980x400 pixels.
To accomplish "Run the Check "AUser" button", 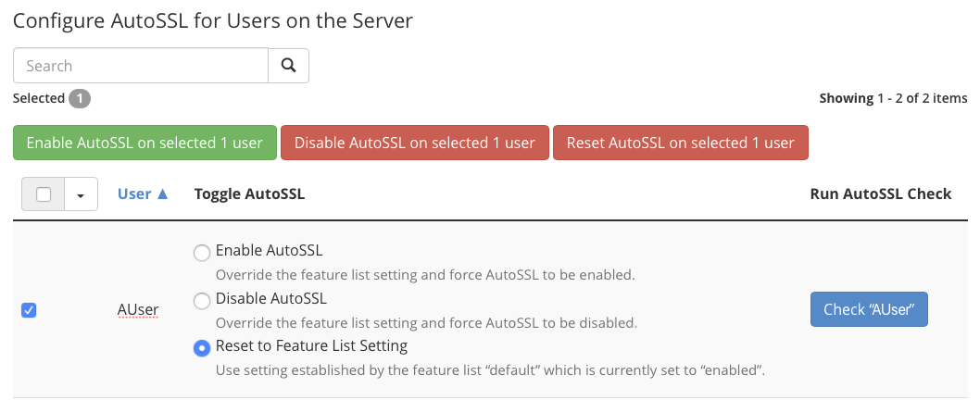I will click(869, 309).
